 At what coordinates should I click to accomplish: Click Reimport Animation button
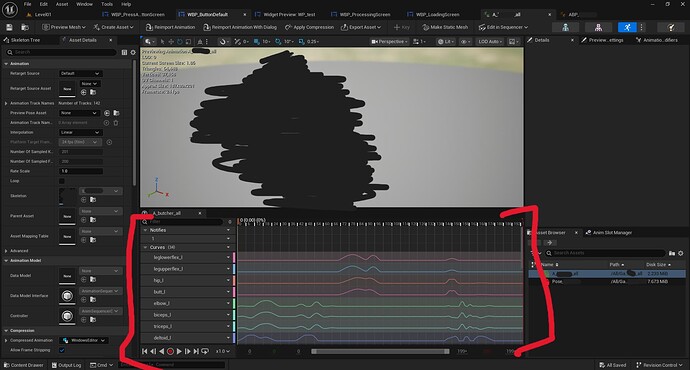coord(170,27)
